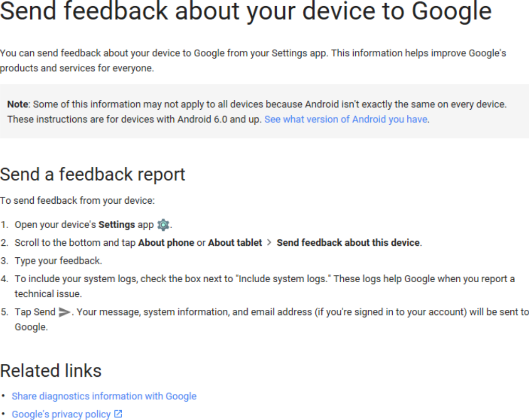Click the 'Type your feedback.' step
The height and width of the screenshot is (420, 529).
[x=58, y=261]
